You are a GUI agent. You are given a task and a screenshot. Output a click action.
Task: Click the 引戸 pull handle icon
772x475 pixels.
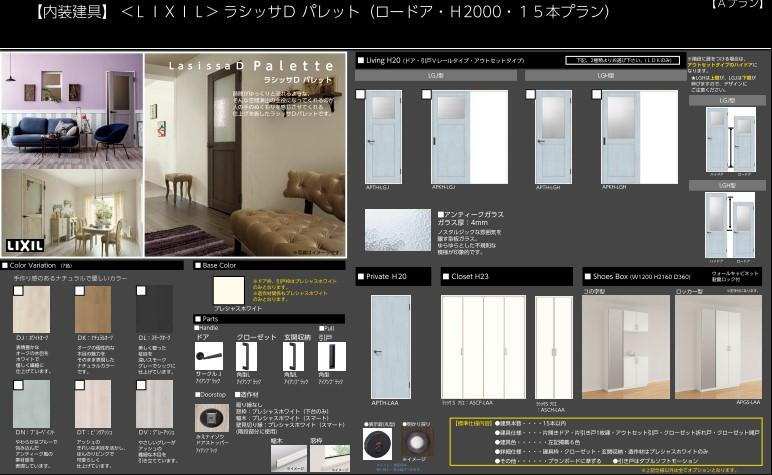point(332,356)
